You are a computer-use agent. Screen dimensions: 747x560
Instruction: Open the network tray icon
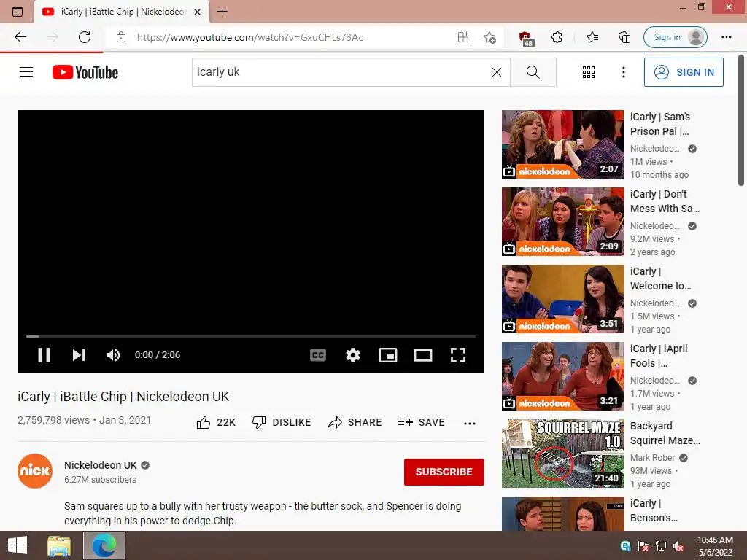pyautogui.click(x=661, y=546)
